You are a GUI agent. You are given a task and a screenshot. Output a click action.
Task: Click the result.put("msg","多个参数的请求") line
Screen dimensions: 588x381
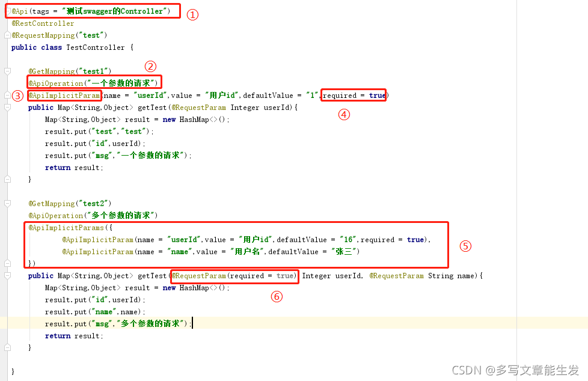click(x=118, y=324)
